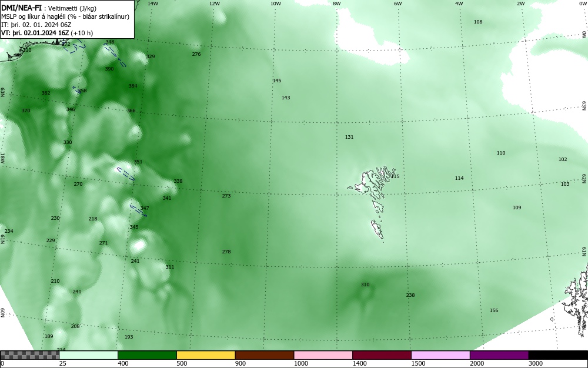The image size is (588, 368).
Task: Click the '8W' longitude label
Action: (337, 4)
